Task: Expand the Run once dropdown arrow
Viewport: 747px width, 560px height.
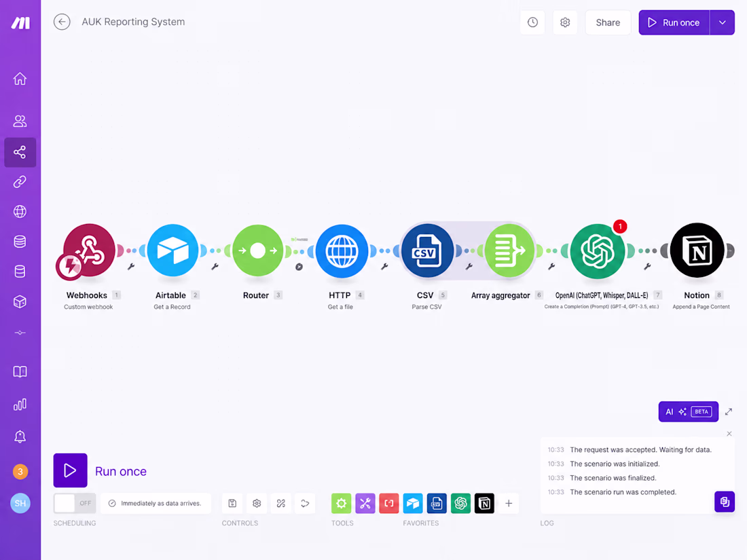Action: point(723,22)
